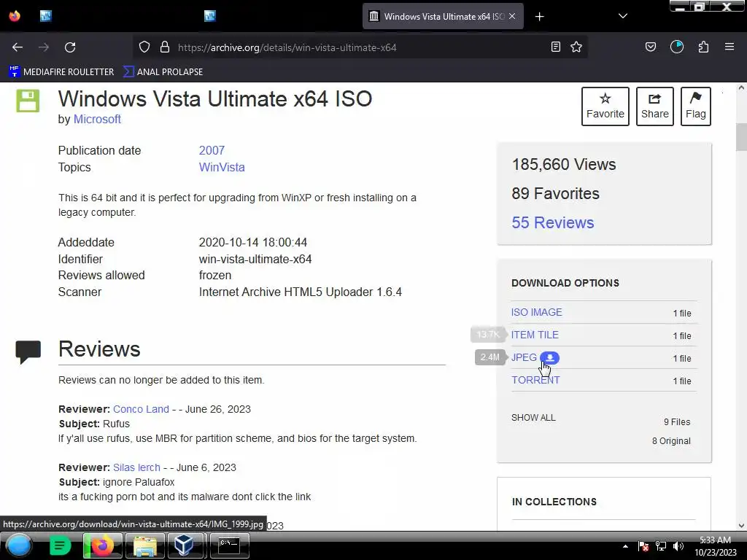747x560 pixels.
Task: Open the VirtualBox cube taskbar icon
Action: pos(184,545)
